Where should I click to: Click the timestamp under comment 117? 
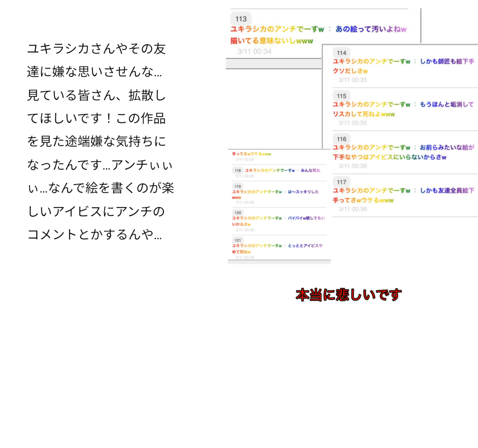[352, 209]
